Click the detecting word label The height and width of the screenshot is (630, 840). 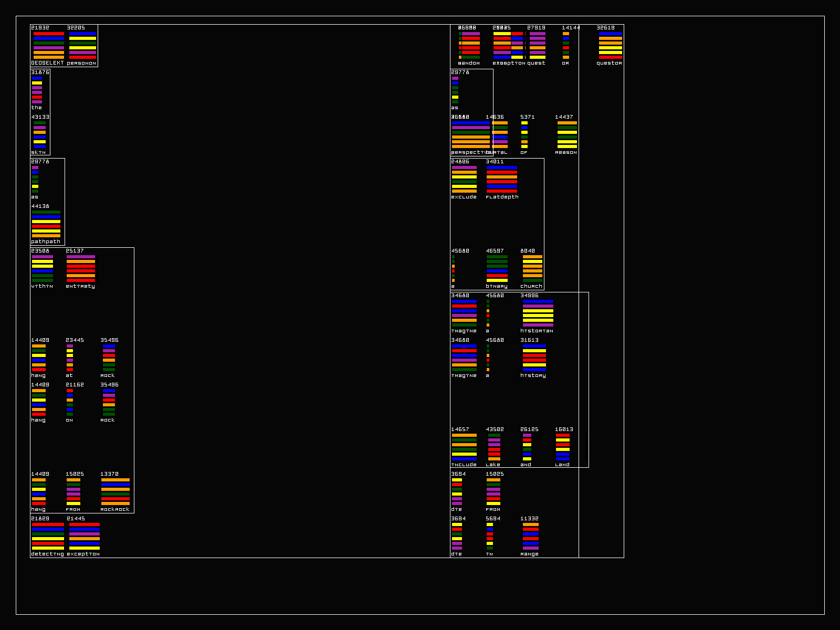click(x=47, y=554)
